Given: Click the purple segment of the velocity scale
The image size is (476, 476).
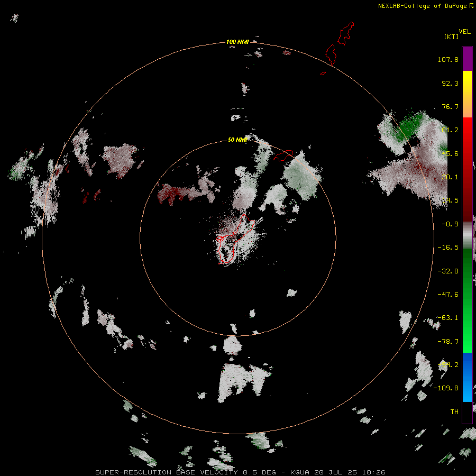Looking at the screenshot, I should point(467,59).
